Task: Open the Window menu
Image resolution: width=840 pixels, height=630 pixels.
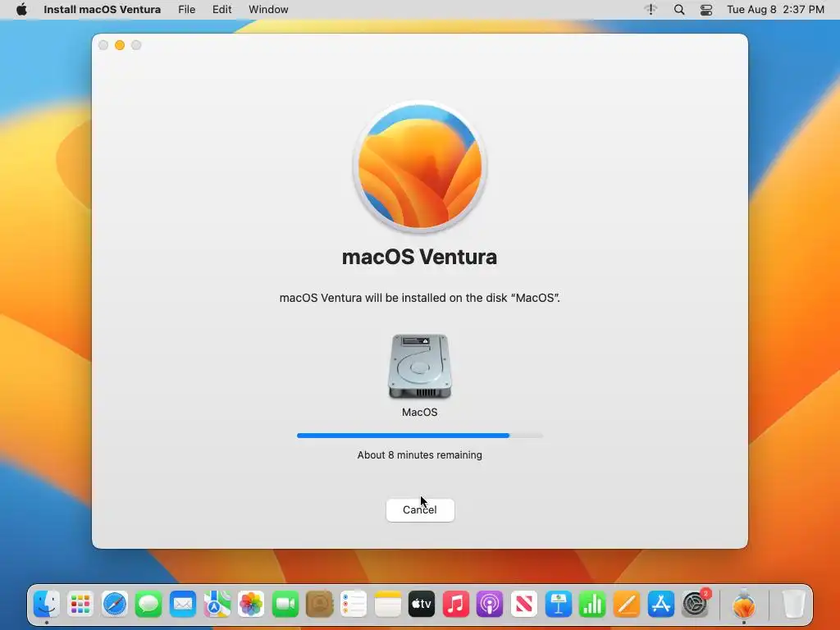Action: pyautogui.click(x=268, y=10)
